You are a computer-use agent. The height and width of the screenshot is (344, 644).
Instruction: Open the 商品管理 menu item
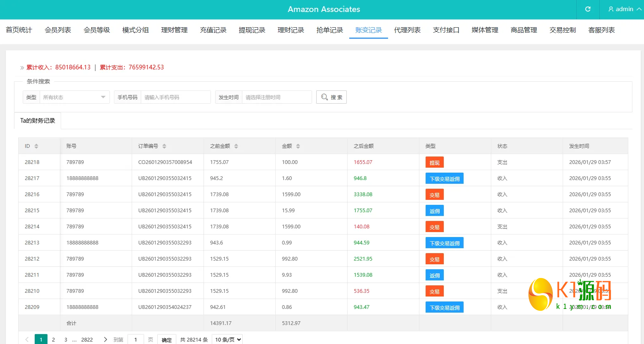tap(523, 30)
